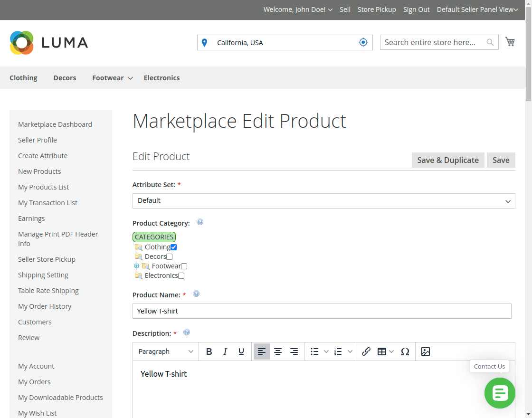Open the Paragraph style dropdown
This screenshot has height=418, width=532.
click(165, 351)
